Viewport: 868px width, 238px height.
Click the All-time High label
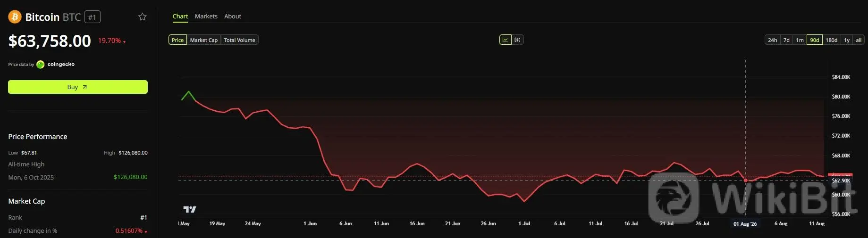[x=26, y=164]
